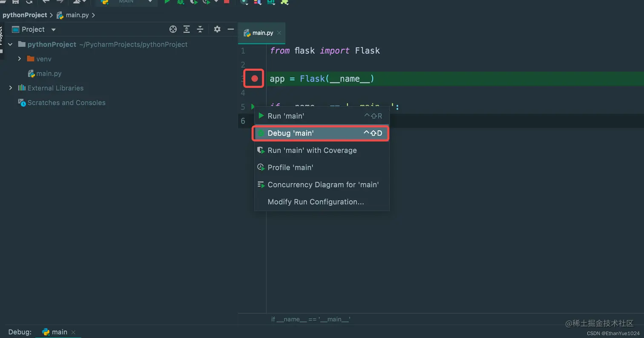Click the 'app = Flask(__name__)' code line

(x=322, y=79)
